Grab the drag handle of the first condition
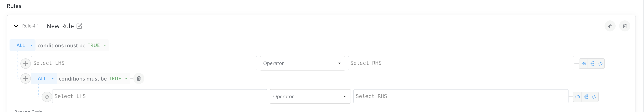The height and width of the screenshot is (112, 644). click(25, 64)
